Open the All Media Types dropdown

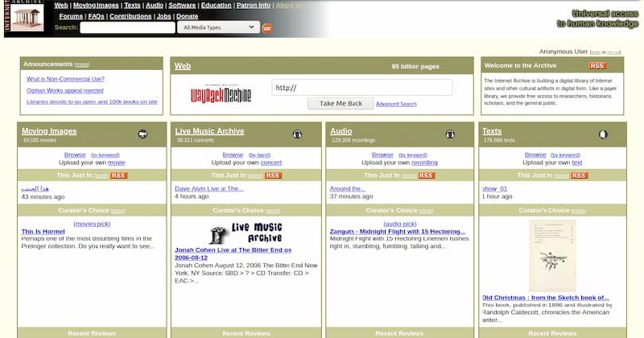(x=218, y=27)
